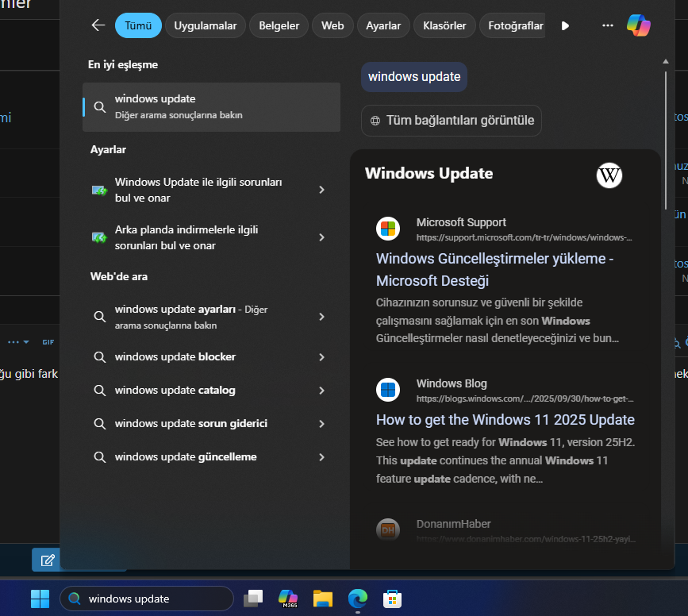Launch Microsoft 365 Copilot from taskbar
Viewport: 688px width, 616px height.
point(288,599)
